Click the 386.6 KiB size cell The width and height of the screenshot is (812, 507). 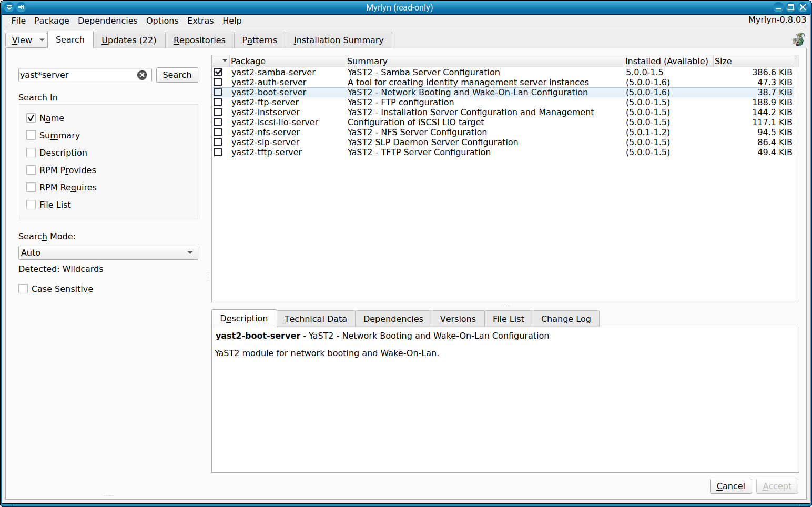point(772,72)
